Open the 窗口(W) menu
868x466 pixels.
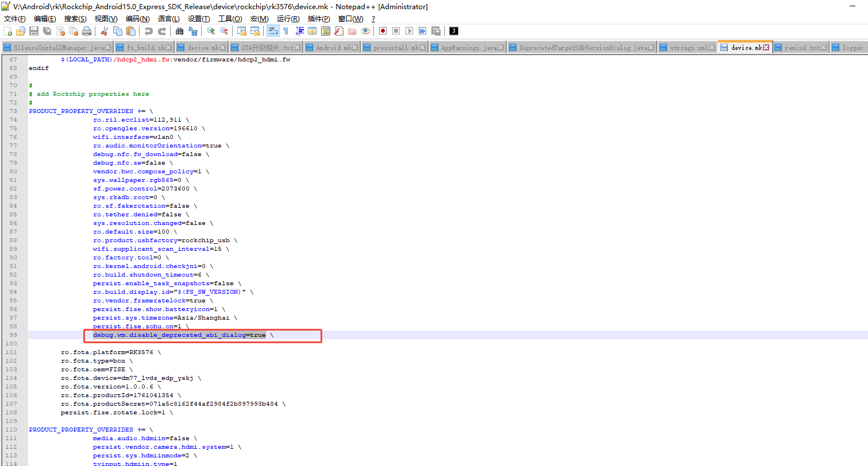(350, 19)
